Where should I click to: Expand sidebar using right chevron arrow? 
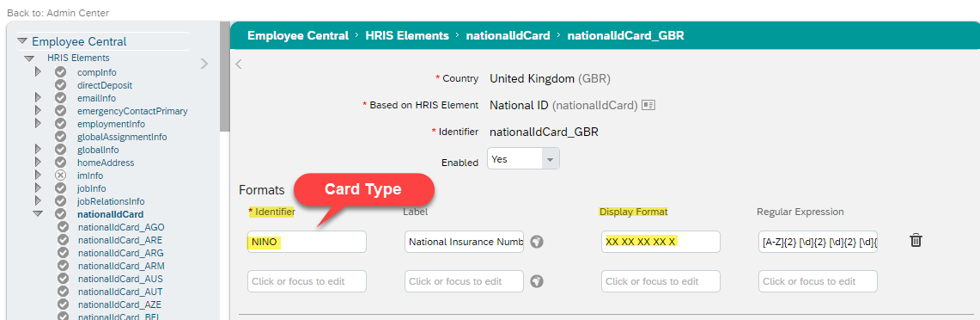(204, 64)
